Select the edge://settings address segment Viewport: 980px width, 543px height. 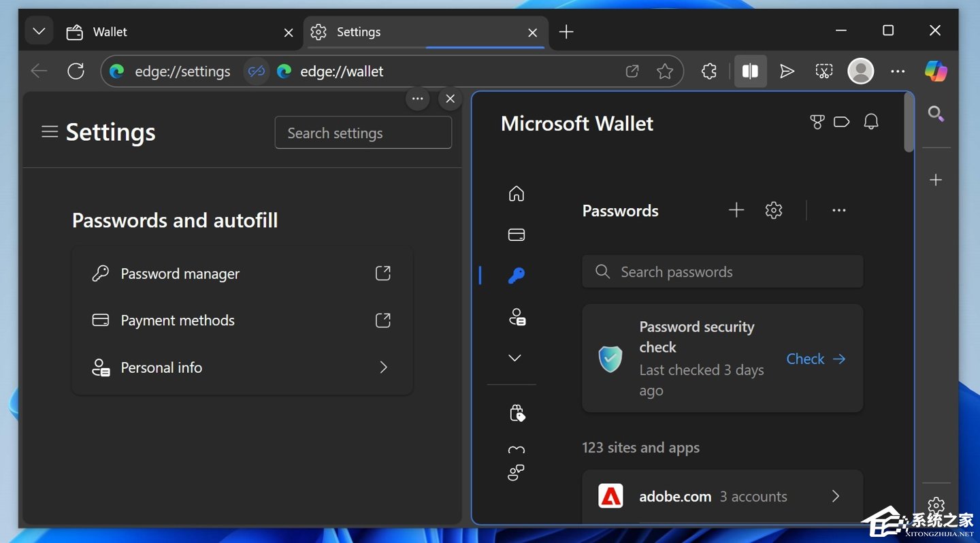(x=182, y=71)
